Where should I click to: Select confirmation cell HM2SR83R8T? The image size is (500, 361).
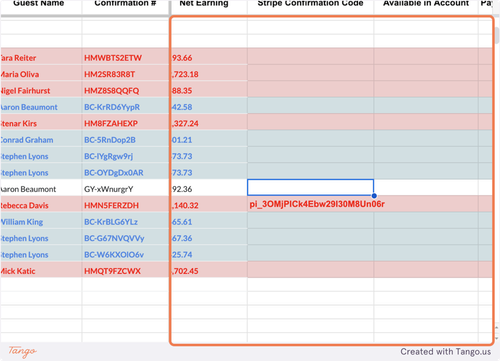125,72
